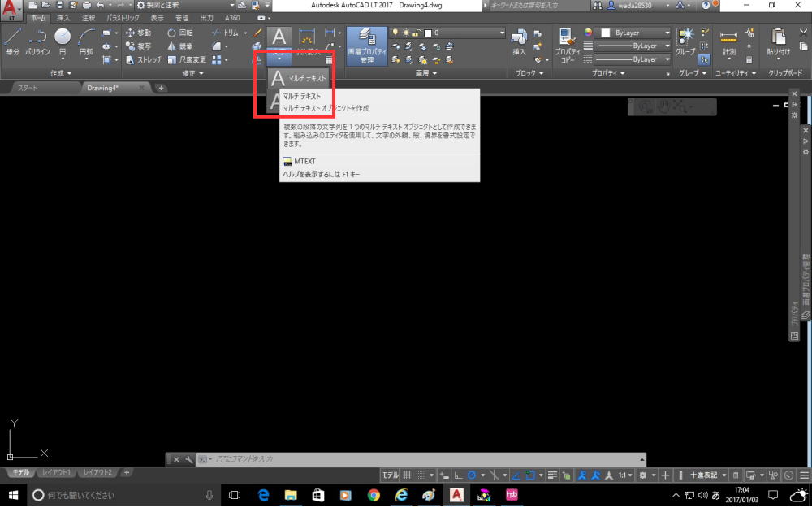Image resolution: width=812 pixels, height=508 pixels.
Task: Switch to the 管理 ribbon tab
Action: (182, 18)
